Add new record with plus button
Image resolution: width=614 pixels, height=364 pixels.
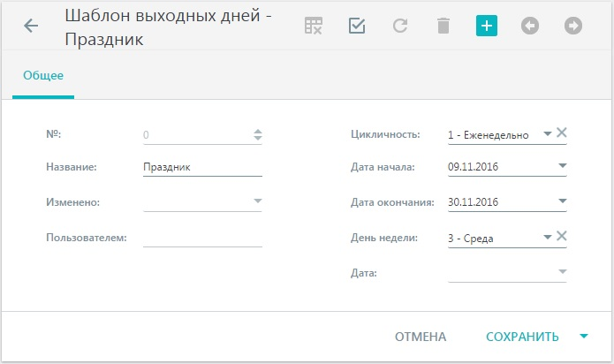pos(487,26)
